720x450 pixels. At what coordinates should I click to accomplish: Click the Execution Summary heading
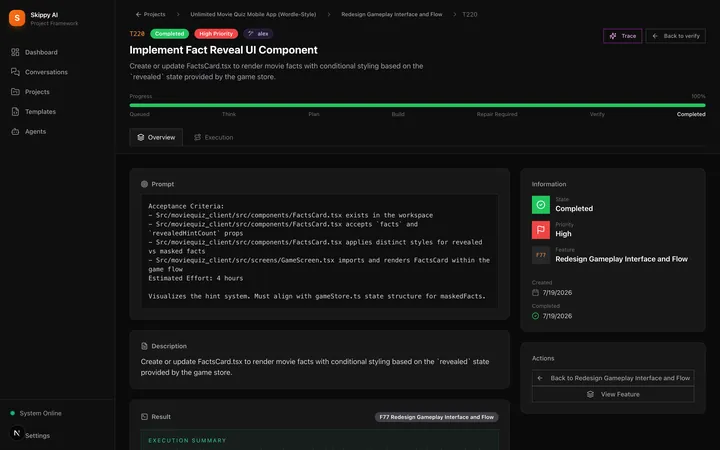187,440
